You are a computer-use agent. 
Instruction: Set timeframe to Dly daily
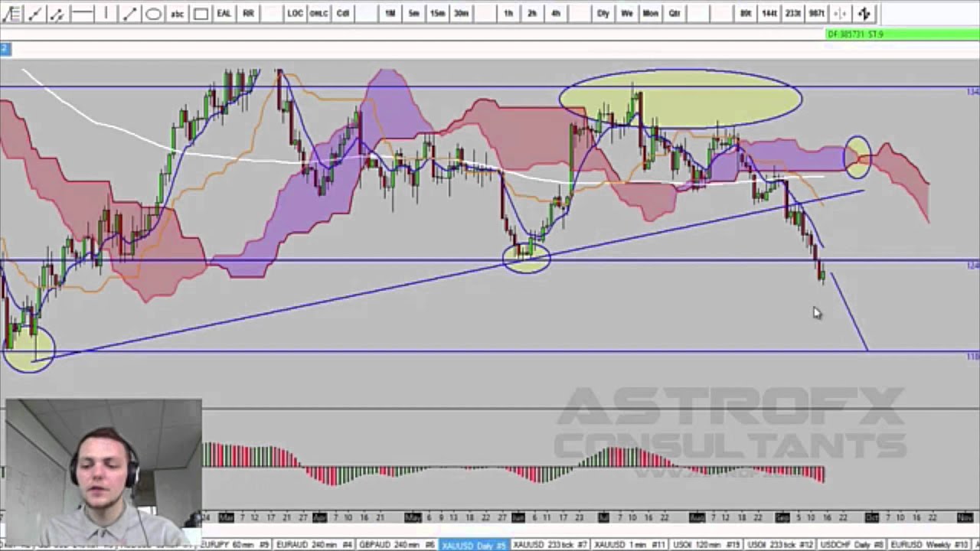tap(603, 13)
